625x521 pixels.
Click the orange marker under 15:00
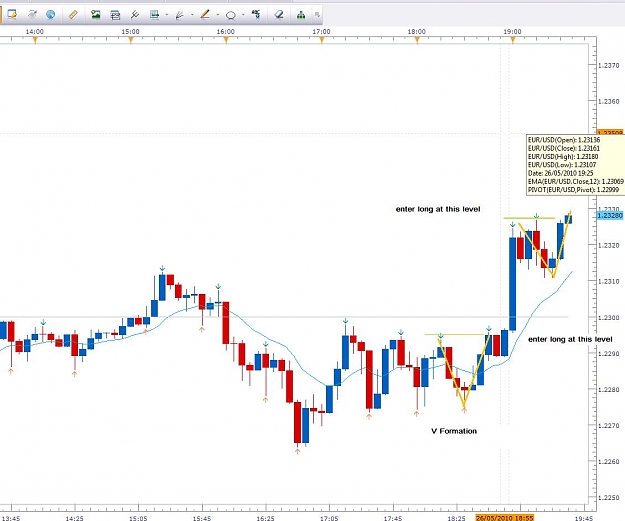(x=131, y=39)
